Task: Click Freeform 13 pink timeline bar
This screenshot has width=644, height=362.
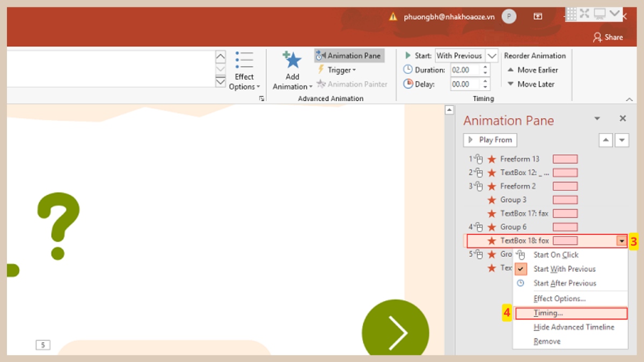Action: coord(565,159)
